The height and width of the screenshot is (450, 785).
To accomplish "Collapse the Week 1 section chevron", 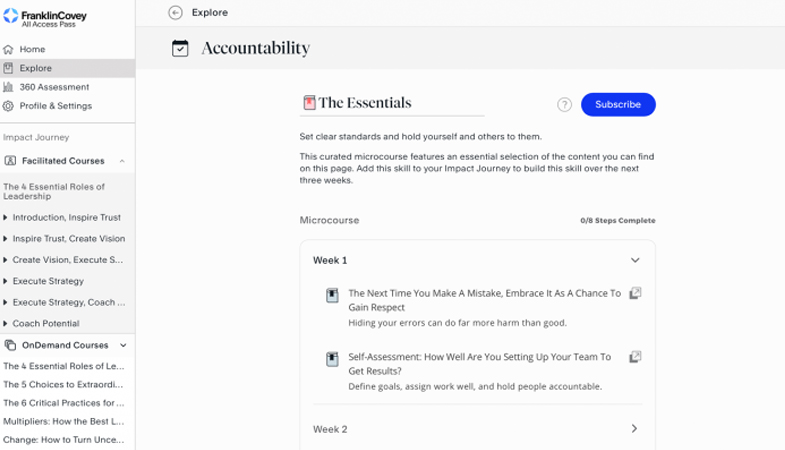I will pyautogui.click(x=635, y=260).
